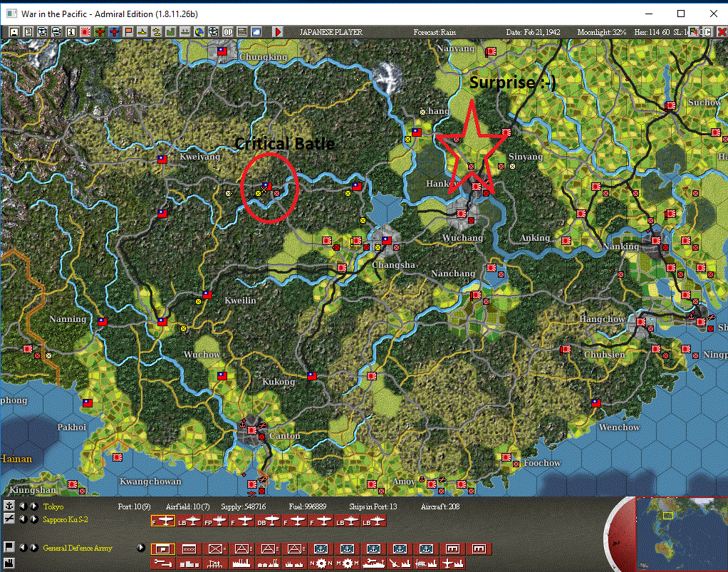Viewport: 728px width, 572px height.
Task: Go to previous air unit before Sapporo Ku S-2
Action: (23, 519)
